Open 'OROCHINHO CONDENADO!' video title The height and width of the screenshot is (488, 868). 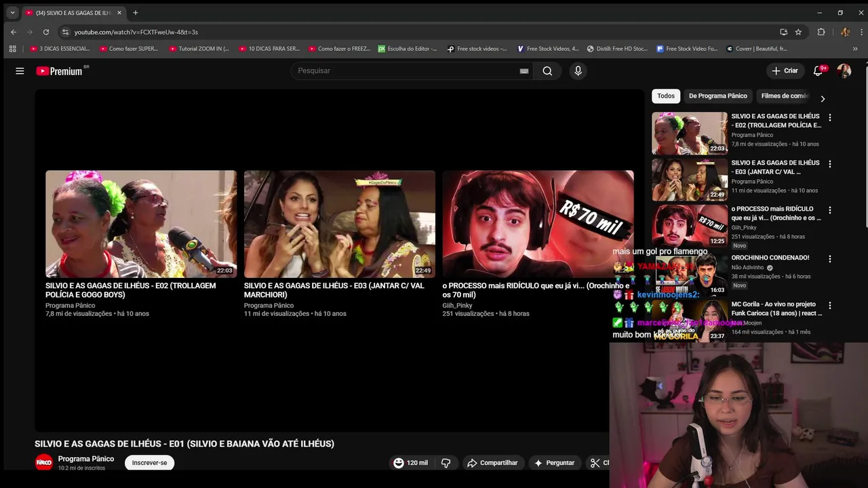click(770, 258)
